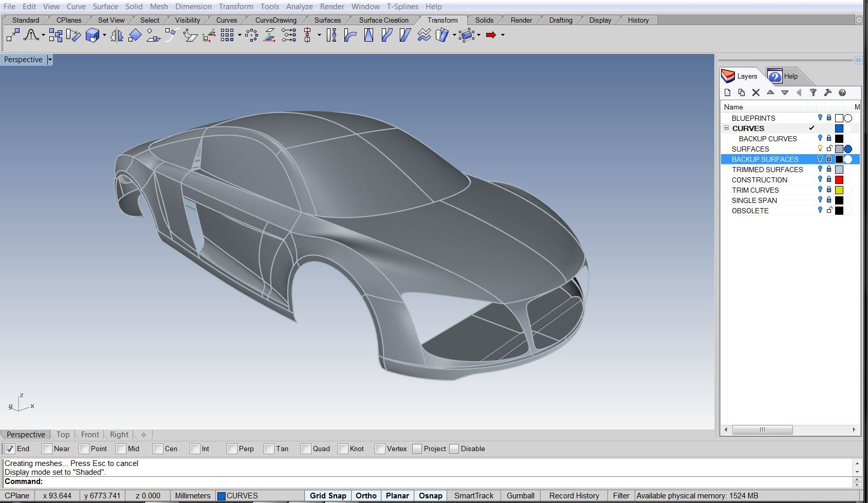This screenshot has width=868, height=503.
Task: Click the red arrow Move UVN icon
Action: (491, 35)
